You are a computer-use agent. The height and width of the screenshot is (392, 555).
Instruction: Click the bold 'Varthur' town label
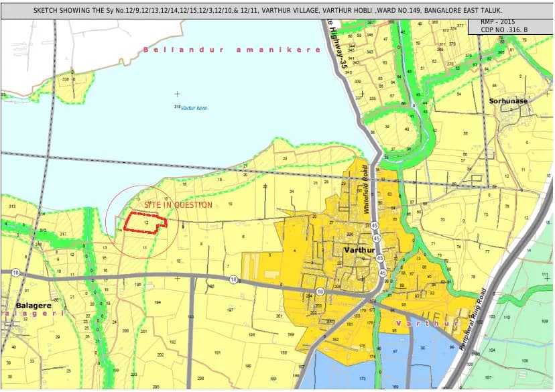click(x=360, y=250)
